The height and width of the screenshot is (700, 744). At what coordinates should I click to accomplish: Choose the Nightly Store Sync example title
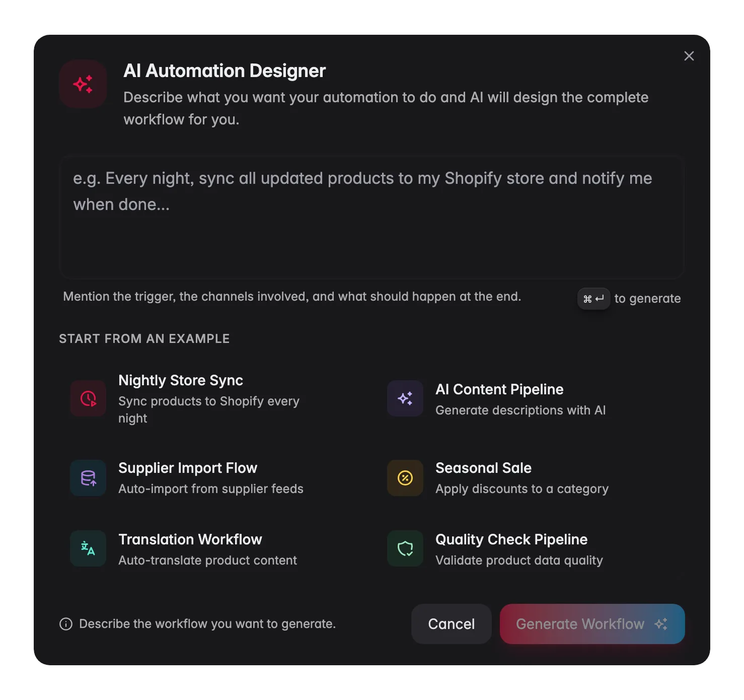pyautogui.click(x=181, y=380)
